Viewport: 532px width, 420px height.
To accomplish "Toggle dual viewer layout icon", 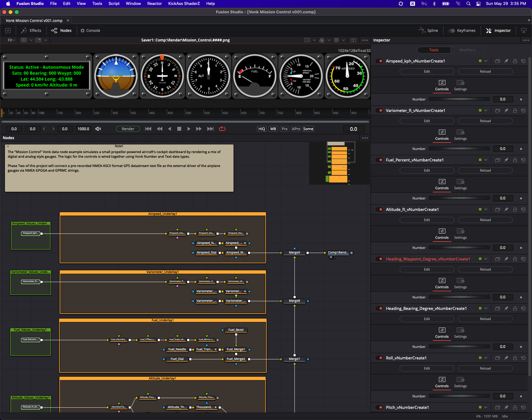I will tap(353, 40).
